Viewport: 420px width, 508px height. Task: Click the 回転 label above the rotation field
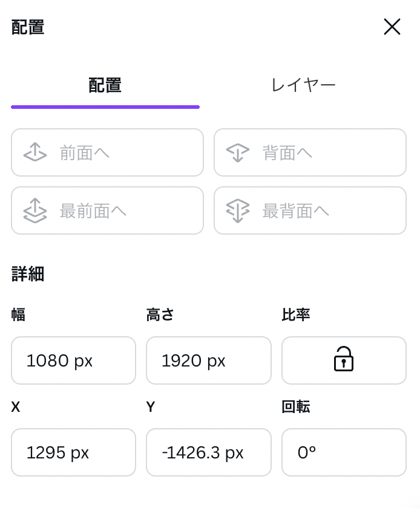(x=296, y=407)
